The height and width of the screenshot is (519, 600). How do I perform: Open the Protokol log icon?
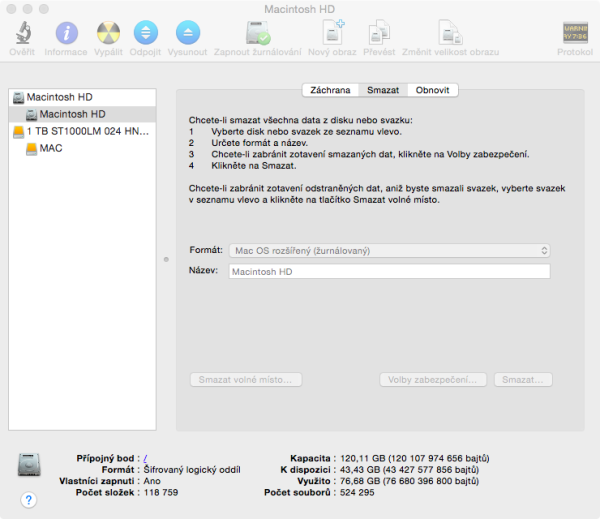[575, 34]
